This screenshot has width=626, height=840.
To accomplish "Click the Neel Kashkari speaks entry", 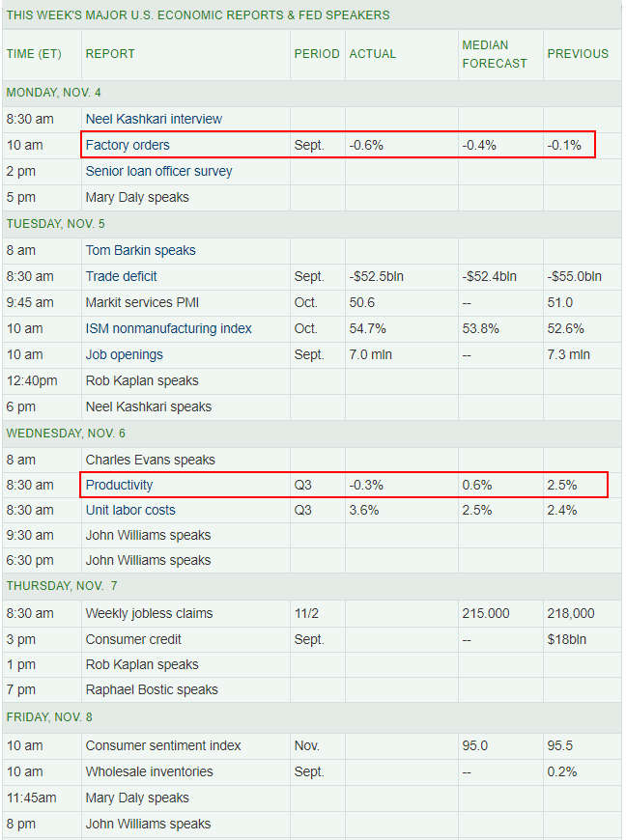I will pos(149,407).
